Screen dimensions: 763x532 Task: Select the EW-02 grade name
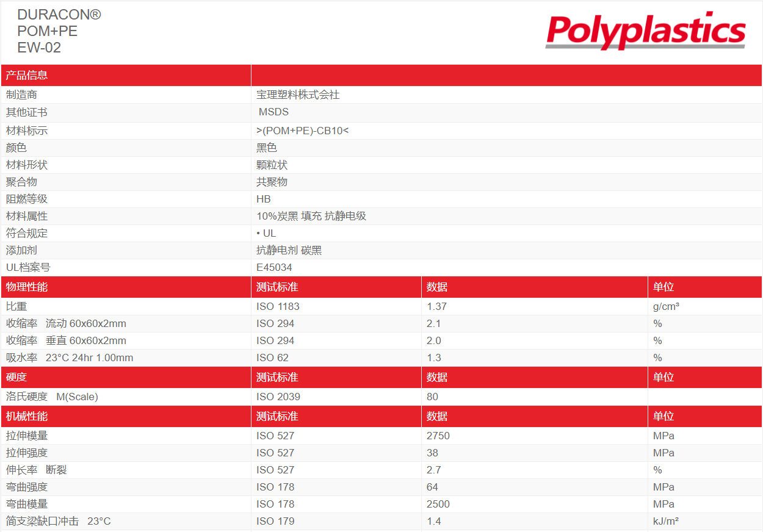pos(39,47)
